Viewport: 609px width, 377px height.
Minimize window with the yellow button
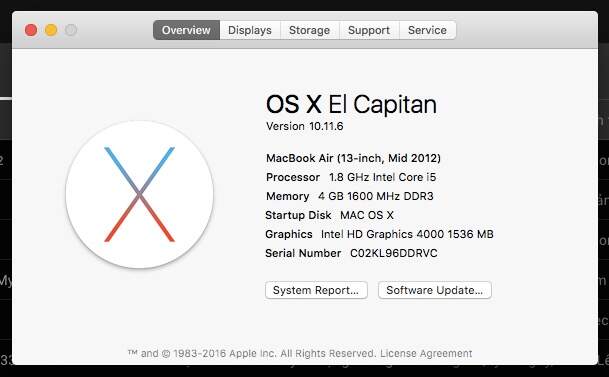click(x=51, y=30)
